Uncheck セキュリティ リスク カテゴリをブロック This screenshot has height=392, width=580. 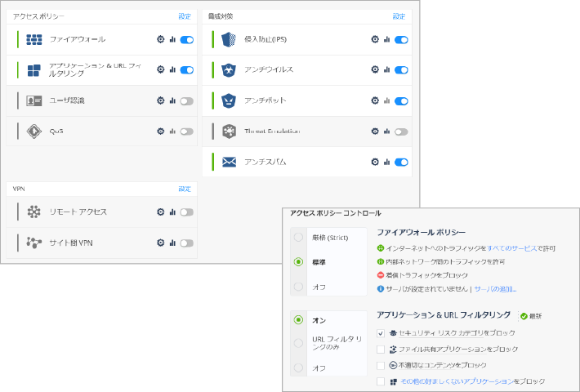coord(381,333)
